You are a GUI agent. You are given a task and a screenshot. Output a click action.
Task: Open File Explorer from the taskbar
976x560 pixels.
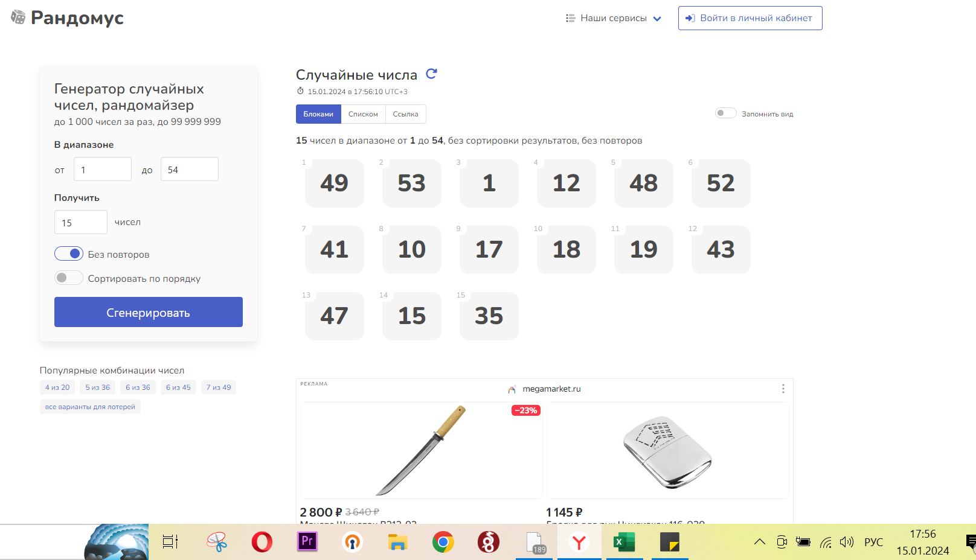point(397,542)
